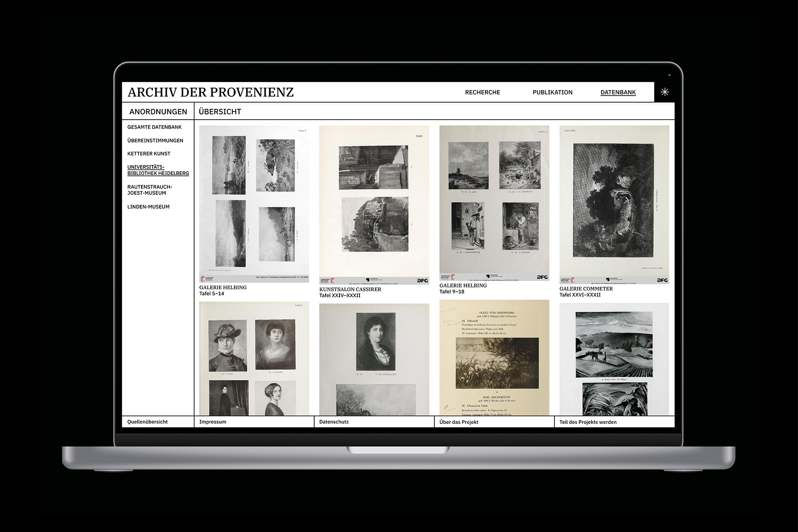Viewport: 798px width, 532px height.
Task: Open Galerie Helbing Tafel 5–14 thumbnail
Action: pyautogui.click(x=254, y=204)
